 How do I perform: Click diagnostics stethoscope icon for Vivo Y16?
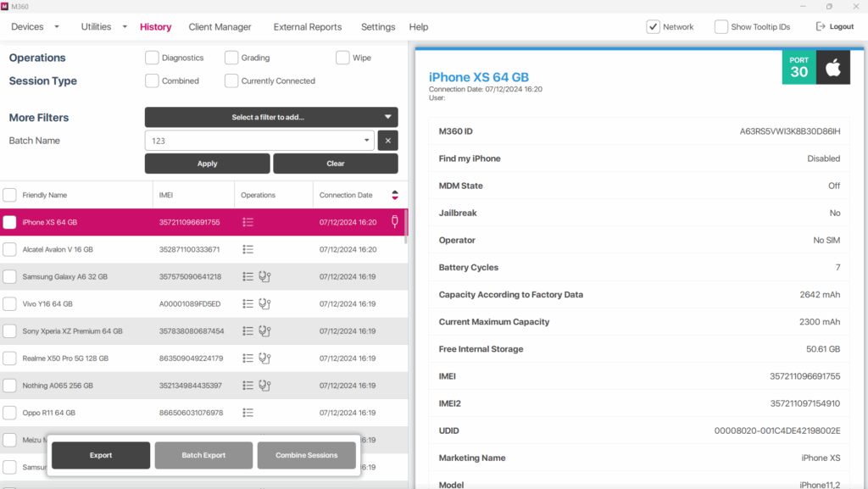[264, 303]
